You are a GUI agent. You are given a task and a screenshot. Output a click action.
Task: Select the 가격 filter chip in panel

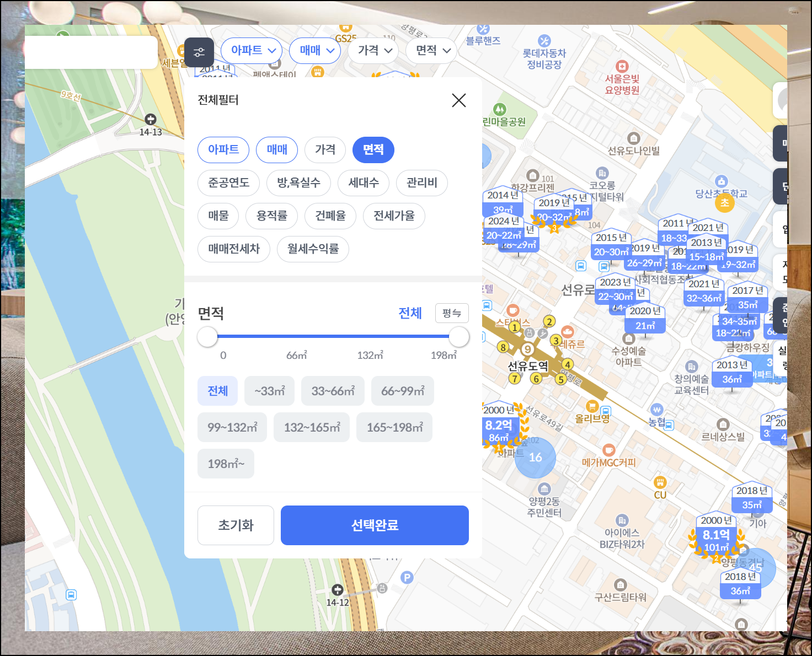(x=325, y=150)
